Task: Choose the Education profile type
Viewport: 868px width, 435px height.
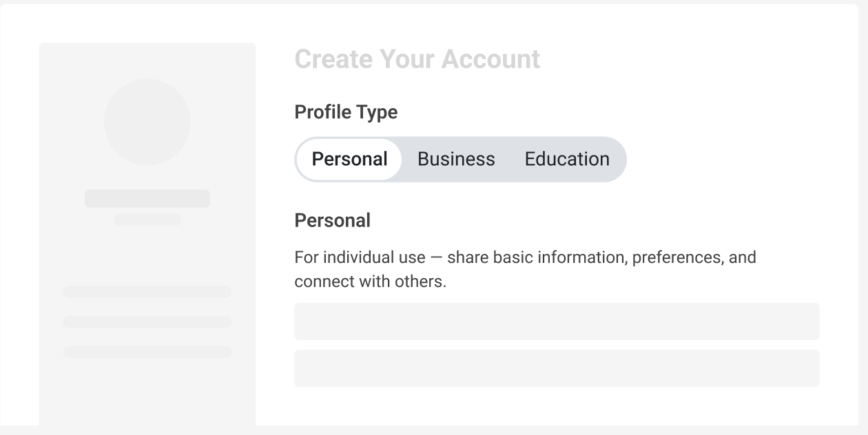Action: pos(567,159)
